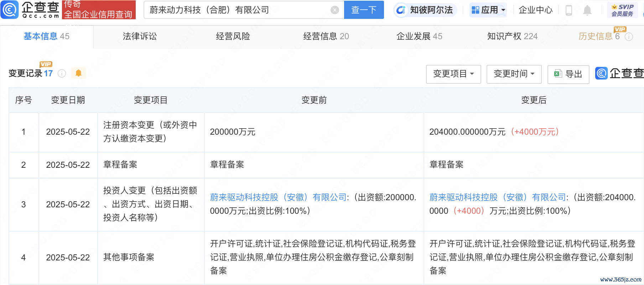
Task: Click company name search input field
Action: point(239,10)
